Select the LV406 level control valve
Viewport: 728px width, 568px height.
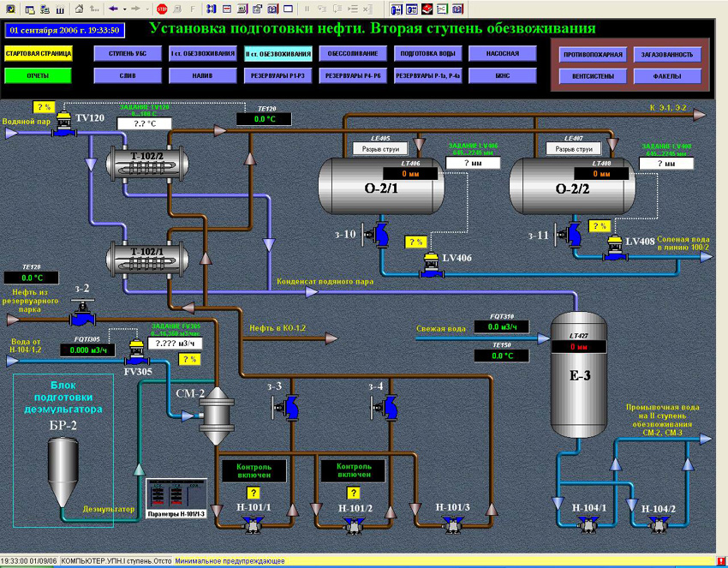432,266
